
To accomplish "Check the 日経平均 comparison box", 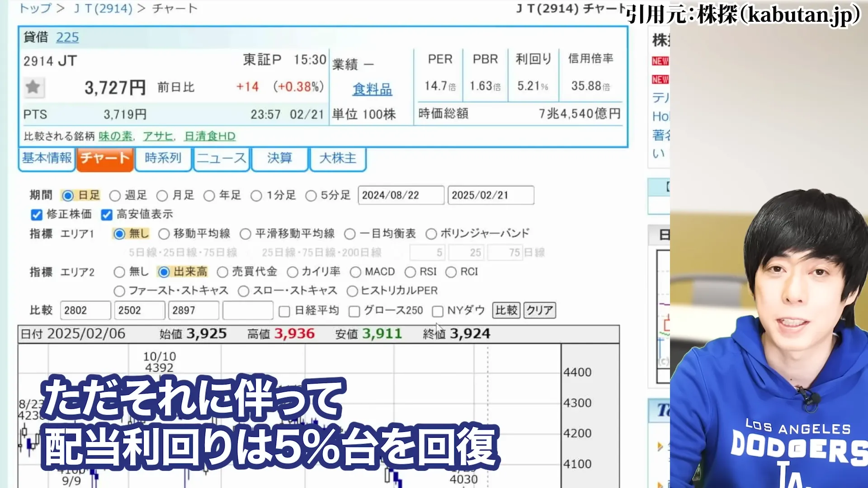I will pos(284,311).
